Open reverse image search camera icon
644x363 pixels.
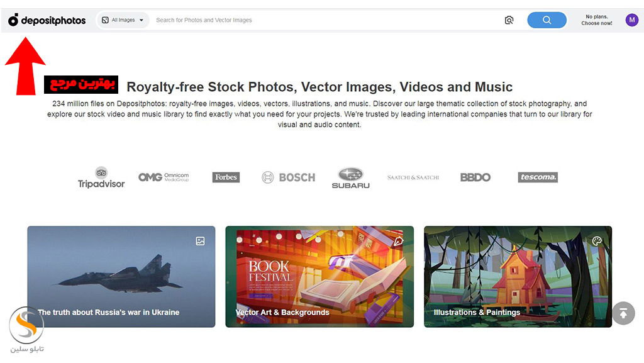click(x=509, y=20)
